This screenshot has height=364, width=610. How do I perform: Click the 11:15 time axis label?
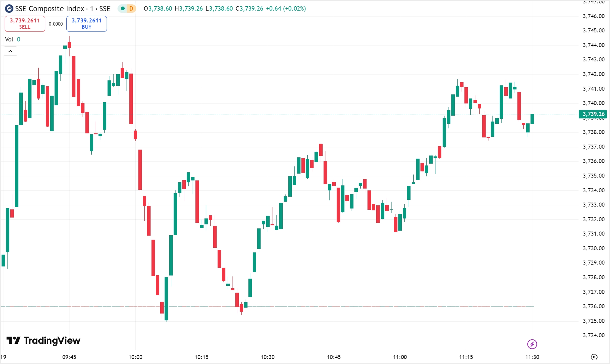[x=466, y=357]
